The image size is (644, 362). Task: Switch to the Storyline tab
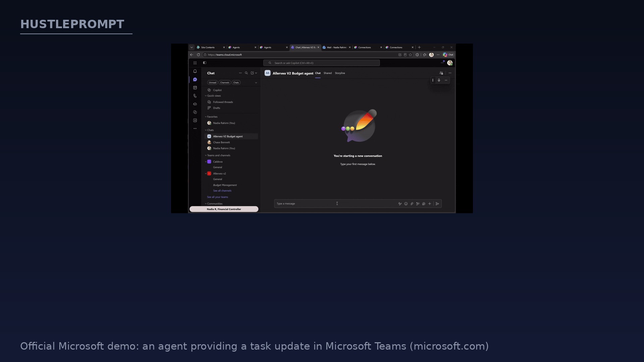tap(340, 73)
